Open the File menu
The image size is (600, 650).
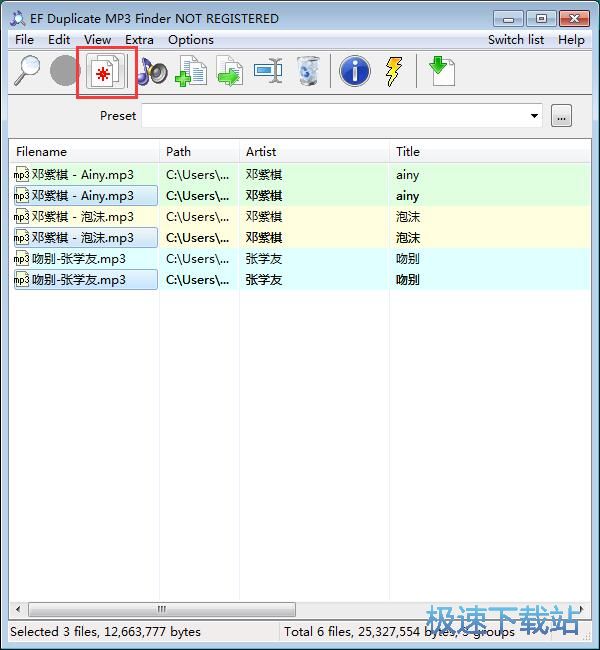(24, 40)
